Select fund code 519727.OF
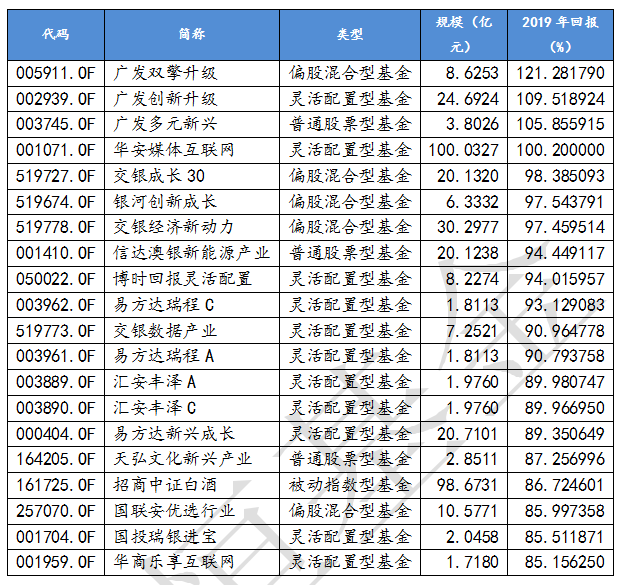This screenshot has width=620, height=585. click(56, 176)
